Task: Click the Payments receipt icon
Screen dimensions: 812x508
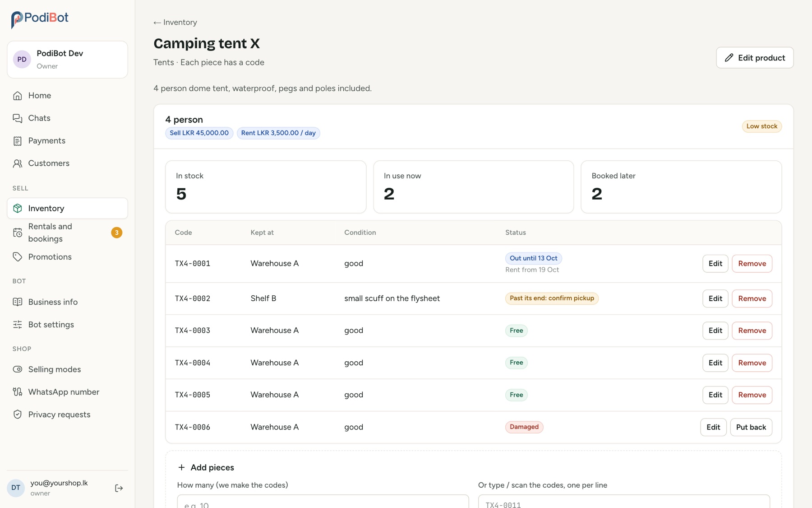Action: (x=18, y=140)
